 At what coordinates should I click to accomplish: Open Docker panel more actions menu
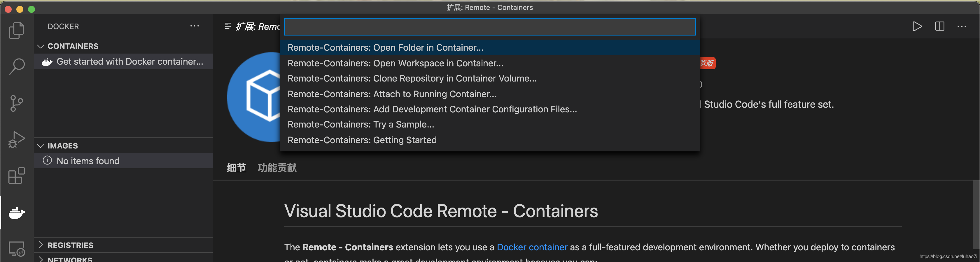point(195,26)
